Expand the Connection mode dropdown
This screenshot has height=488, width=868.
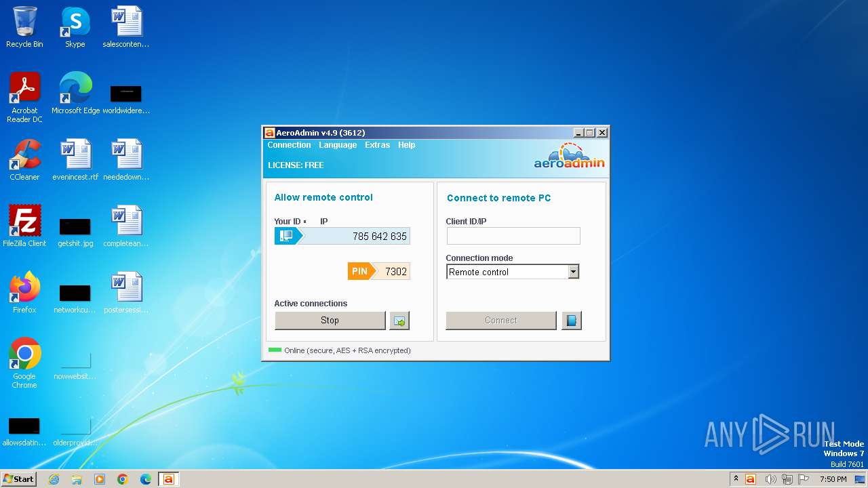point(573,272)
